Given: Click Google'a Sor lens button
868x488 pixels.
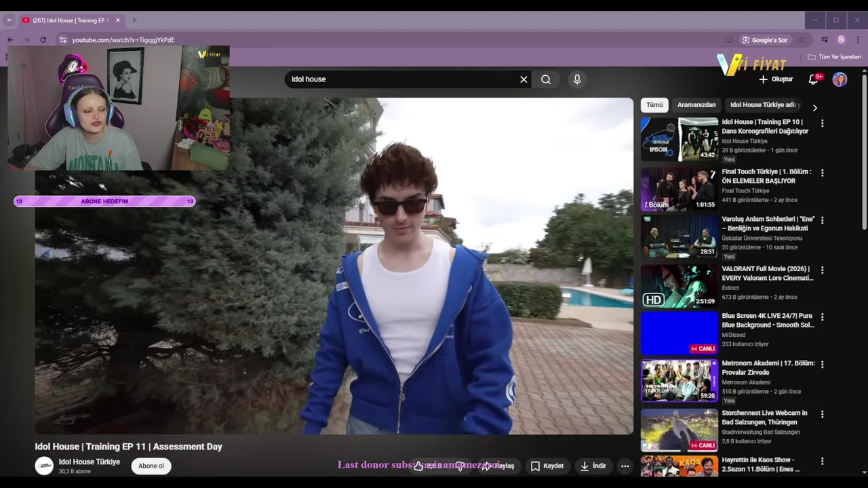Looking at the screenshot, I should (765, 40).
